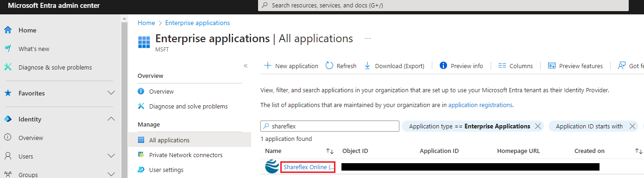The height and width of the screenshot is (178, 644).
Task: Click the Identity diamond icon
Action: 8,119
